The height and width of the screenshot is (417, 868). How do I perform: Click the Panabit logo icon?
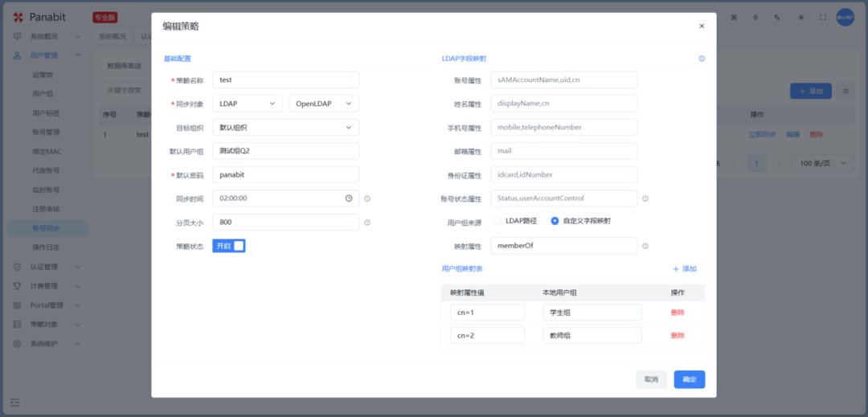[18, 17]
